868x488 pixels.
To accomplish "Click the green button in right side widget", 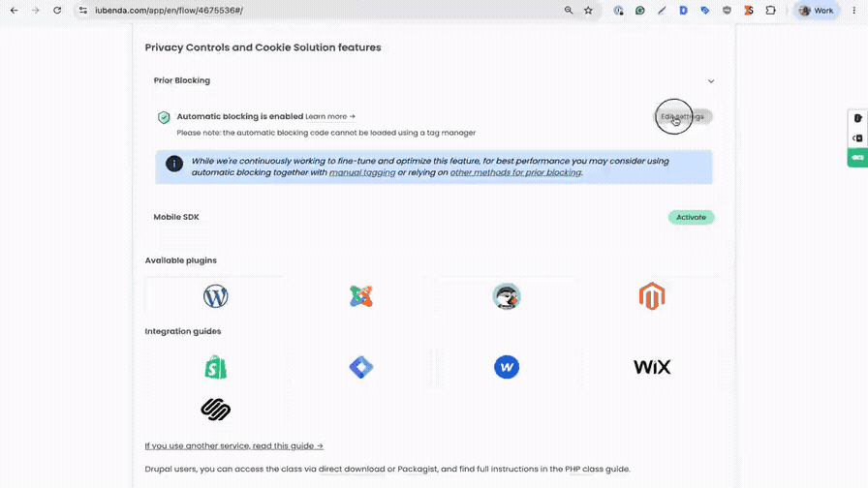I will pyautogui.click(x=858, y=158).
